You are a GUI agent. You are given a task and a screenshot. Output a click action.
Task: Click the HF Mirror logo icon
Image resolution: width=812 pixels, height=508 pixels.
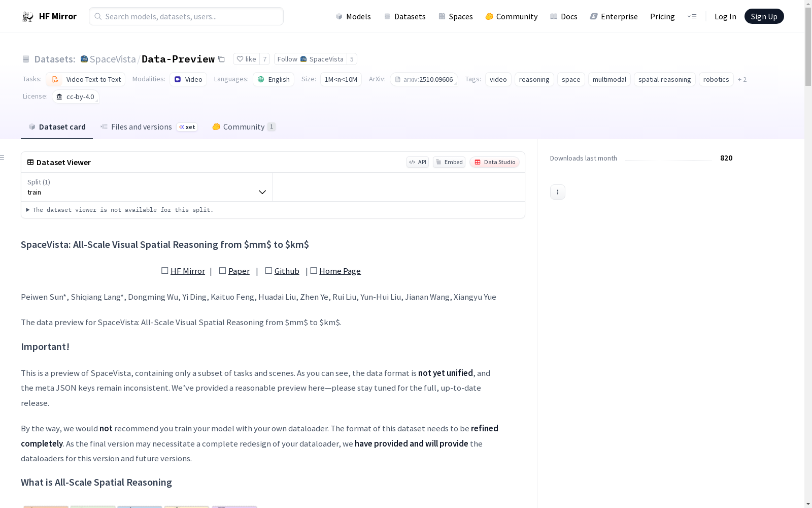28,17
